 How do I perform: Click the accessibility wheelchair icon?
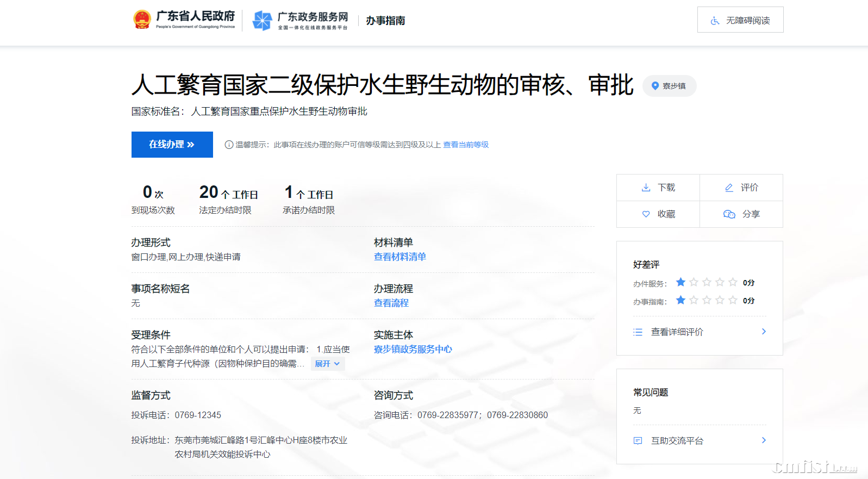coord(715,21)
